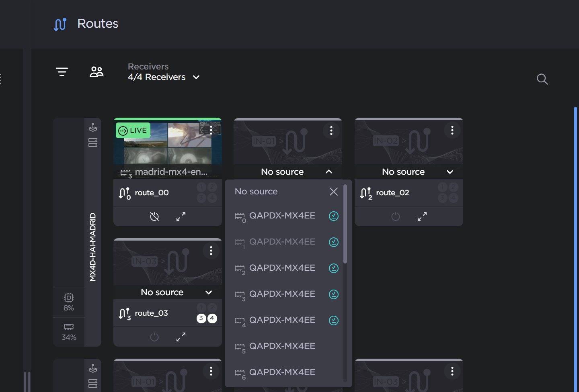
Task: Click the memory icon showing 34%
Action: point(68,327)
